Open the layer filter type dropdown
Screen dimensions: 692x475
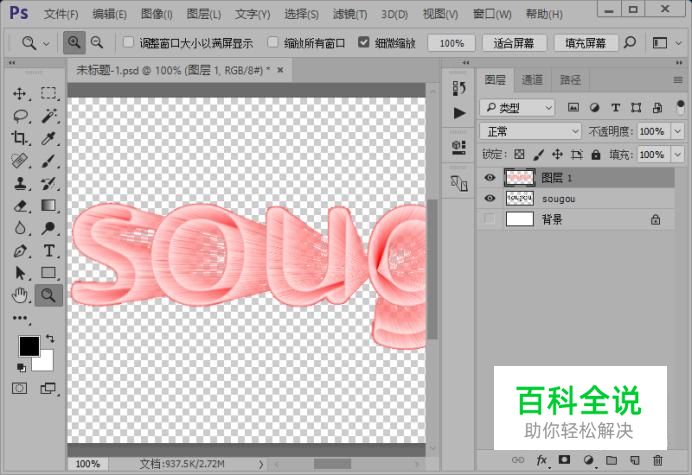(517, 107)
